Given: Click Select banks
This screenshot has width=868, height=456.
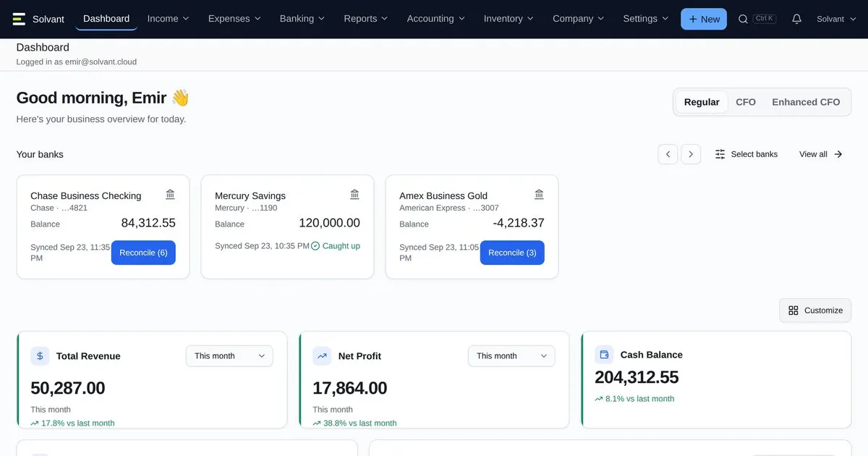Looking at the screenshot, I should click(x=746, y=154).
